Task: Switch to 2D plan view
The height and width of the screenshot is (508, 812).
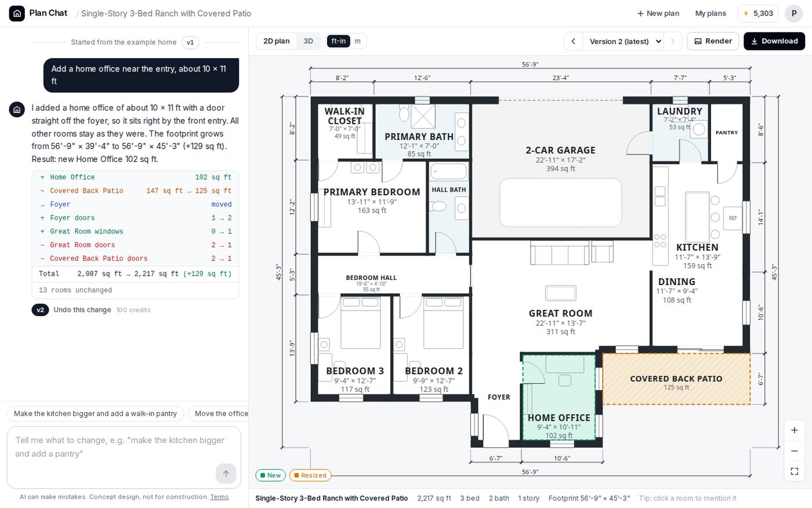Action: [x=277, y=41]
